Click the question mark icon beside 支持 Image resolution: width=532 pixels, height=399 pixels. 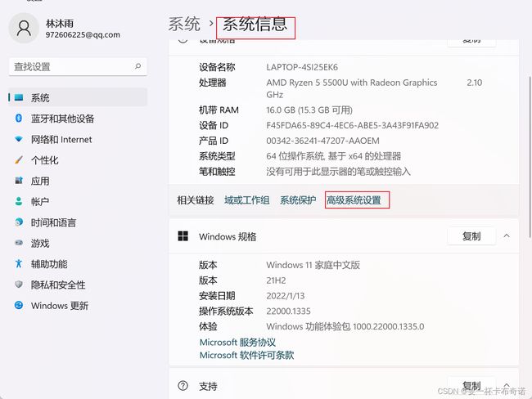point(183,385)
